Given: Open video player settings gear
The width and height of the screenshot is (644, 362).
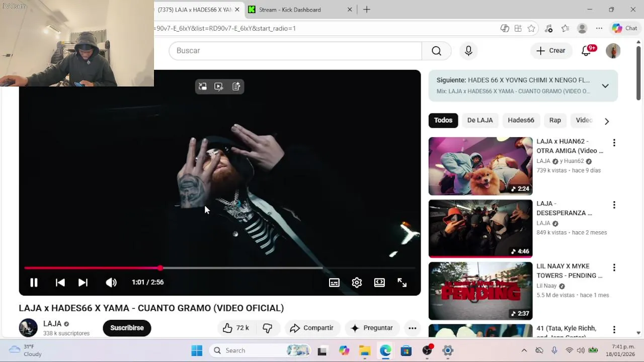Looking at the screenshot, I should click(357, 283).
